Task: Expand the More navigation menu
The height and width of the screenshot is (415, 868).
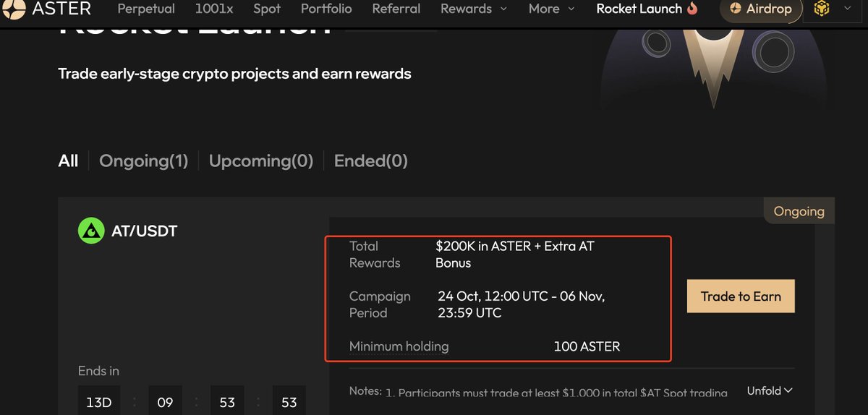Action: tap(551, 9)
